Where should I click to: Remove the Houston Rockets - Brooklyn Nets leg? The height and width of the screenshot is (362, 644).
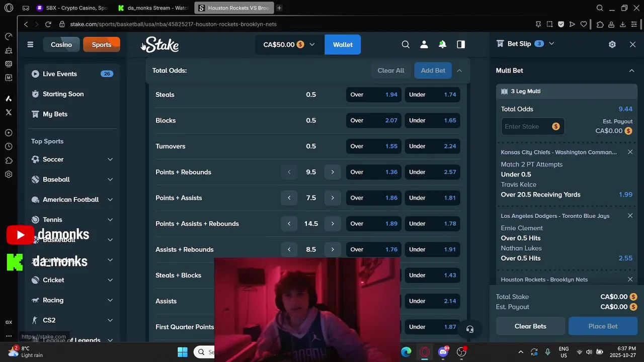point(630,279)
